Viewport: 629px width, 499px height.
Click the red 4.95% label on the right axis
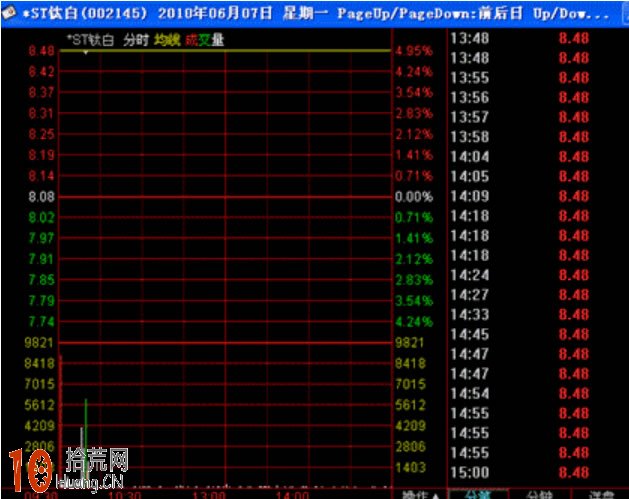(414, 51)
